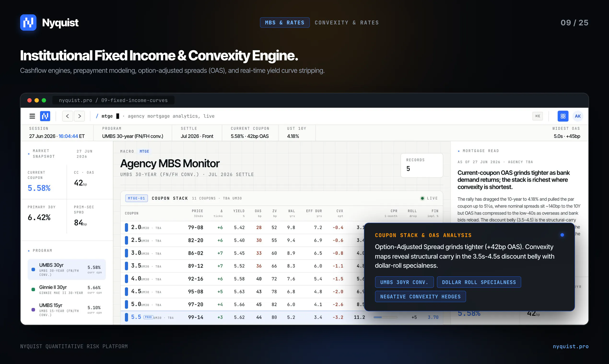Click the Widest OAS 5.0s +45bp value
This screenshot has width=609, height=364.
coord(567,136)
